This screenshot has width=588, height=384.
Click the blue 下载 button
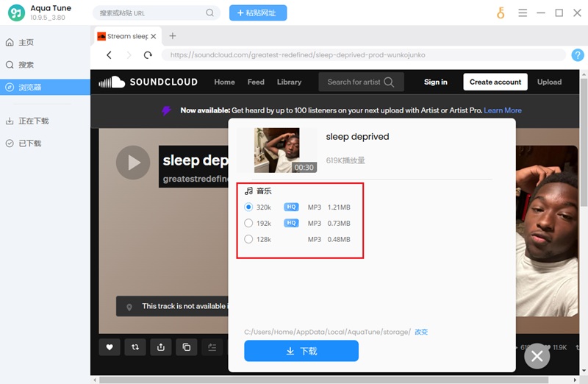click(x=301, y=351)
